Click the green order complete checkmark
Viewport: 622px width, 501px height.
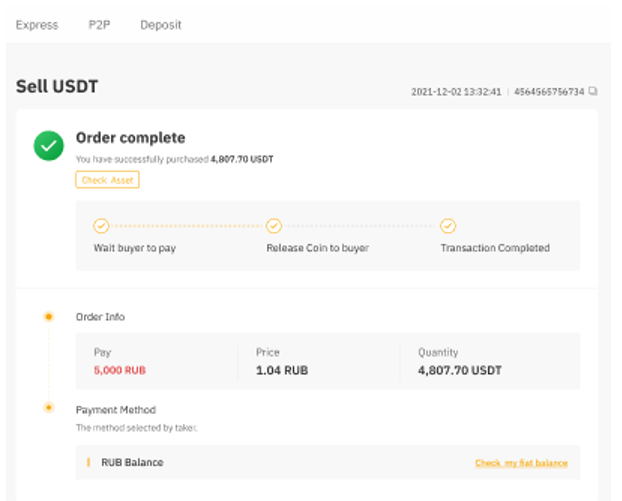pos(49,147)
